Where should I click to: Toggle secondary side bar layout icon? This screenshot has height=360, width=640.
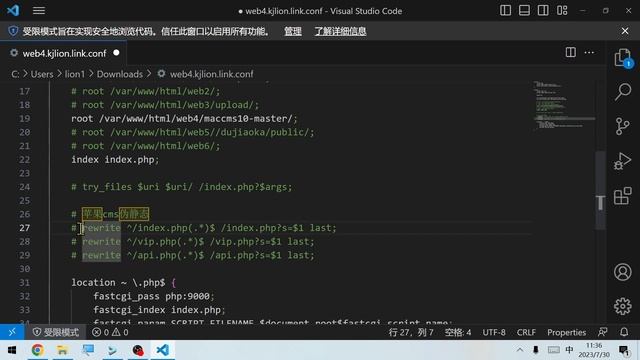(x=543, y=11)
